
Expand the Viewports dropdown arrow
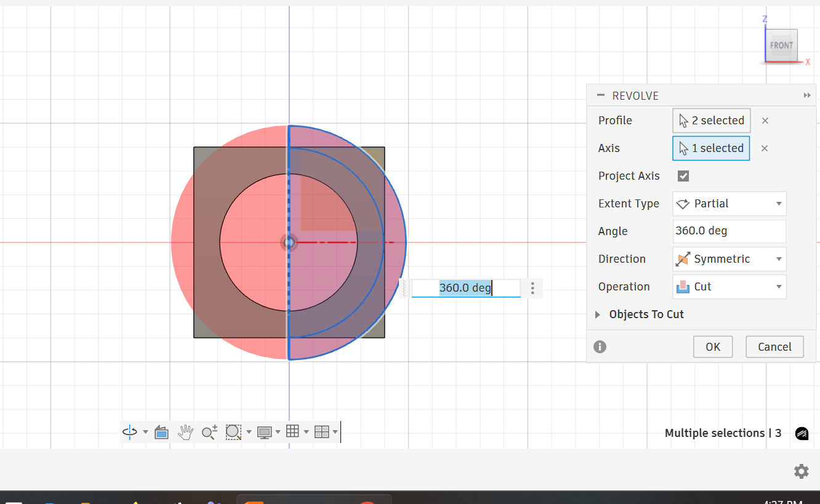335,432
